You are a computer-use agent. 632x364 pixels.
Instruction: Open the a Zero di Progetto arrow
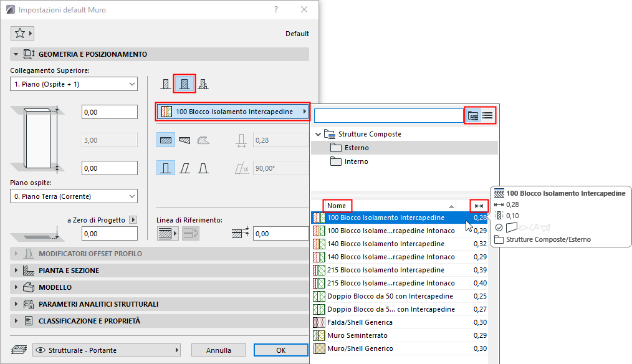133,219
